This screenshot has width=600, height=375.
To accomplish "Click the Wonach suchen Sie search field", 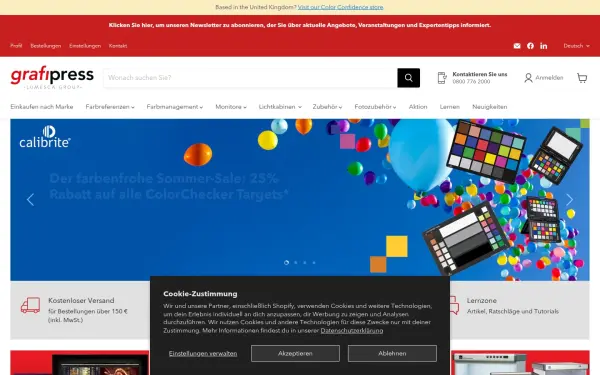I will pyautogui.click(x=250, y=78).
